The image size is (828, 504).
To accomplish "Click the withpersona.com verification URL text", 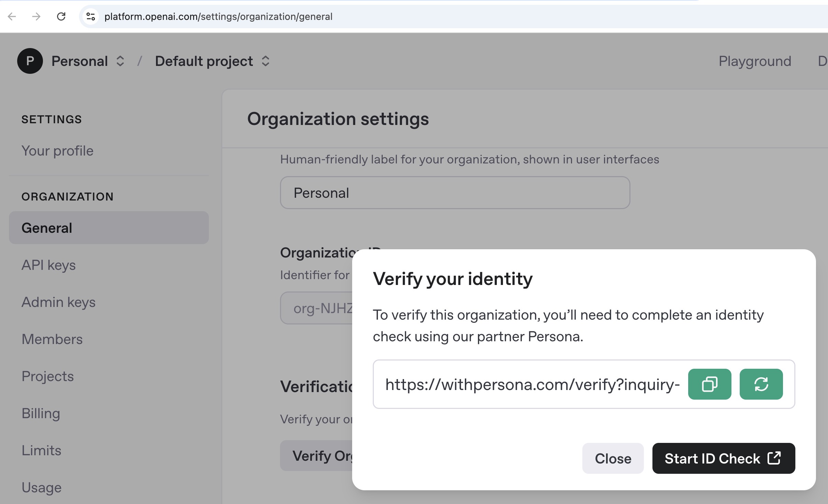I will pyautogui.click(x=533, y=385).
